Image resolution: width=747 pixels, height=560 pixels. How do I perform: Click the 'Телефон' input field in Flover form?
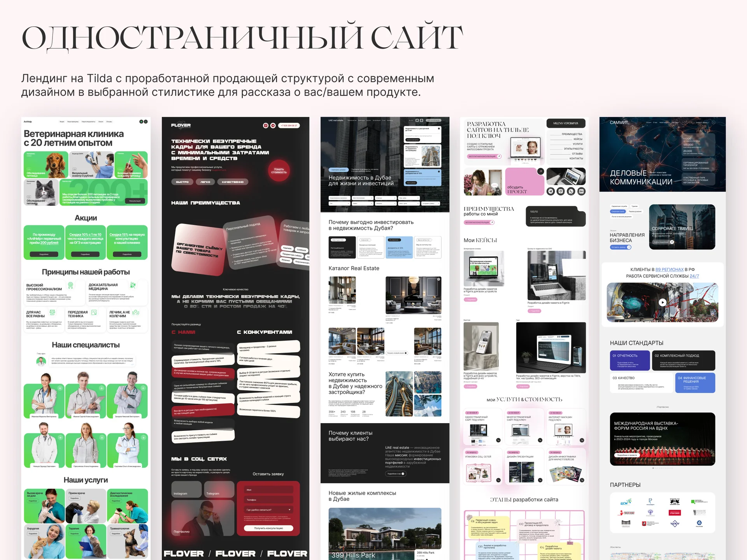tap(268, 500)
